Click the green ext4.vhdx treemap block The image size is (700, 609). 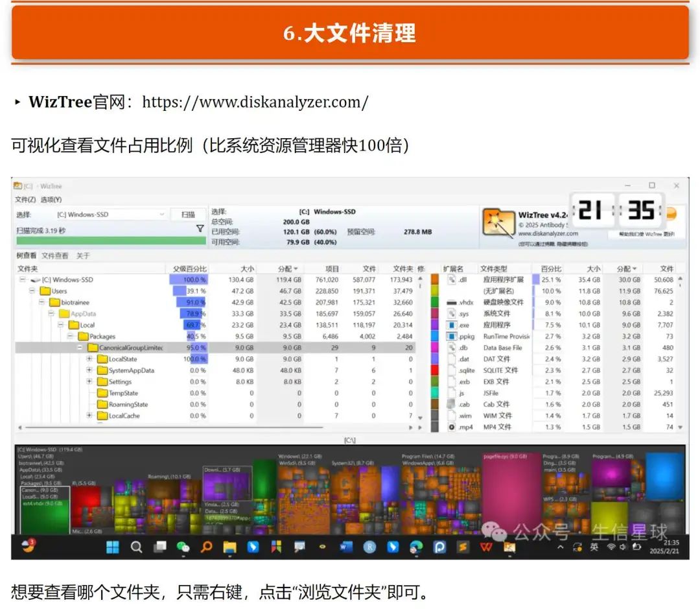[x=45, y=516]
